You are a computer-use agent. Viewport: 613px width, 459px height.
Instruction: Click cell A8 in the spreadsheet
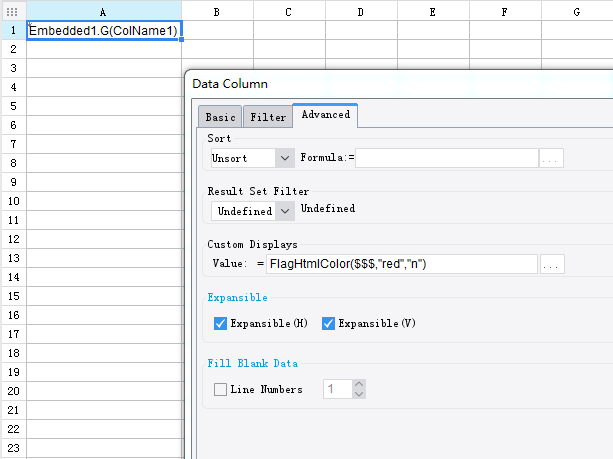[104, 163]
